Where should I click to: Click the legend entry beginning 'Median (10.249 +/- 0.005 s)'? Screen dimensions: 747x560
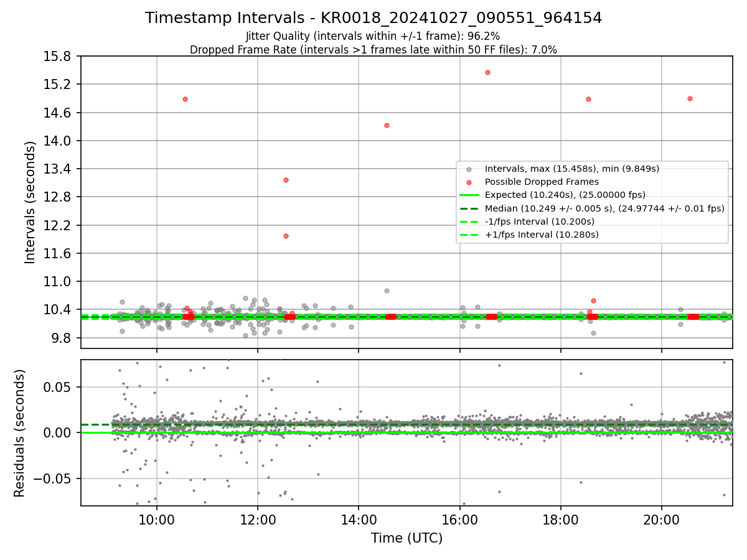pyautogui.click(x=604, y=208)
